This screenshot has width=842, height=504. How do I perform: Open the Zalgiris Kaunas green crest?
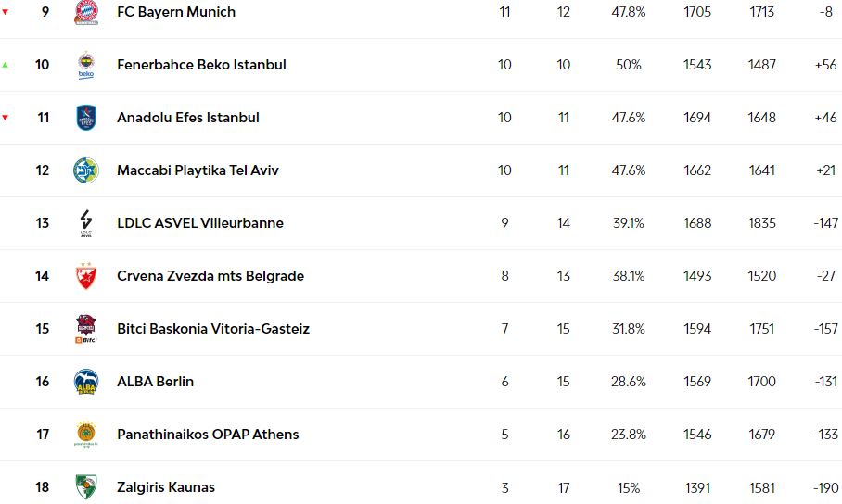click(86, 486)
